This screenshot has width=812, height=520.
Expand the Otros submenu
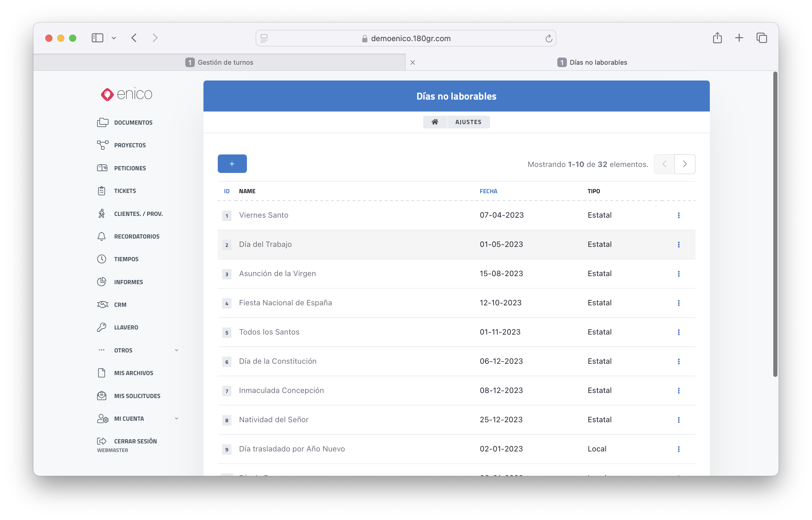click(x=176, y=350)
